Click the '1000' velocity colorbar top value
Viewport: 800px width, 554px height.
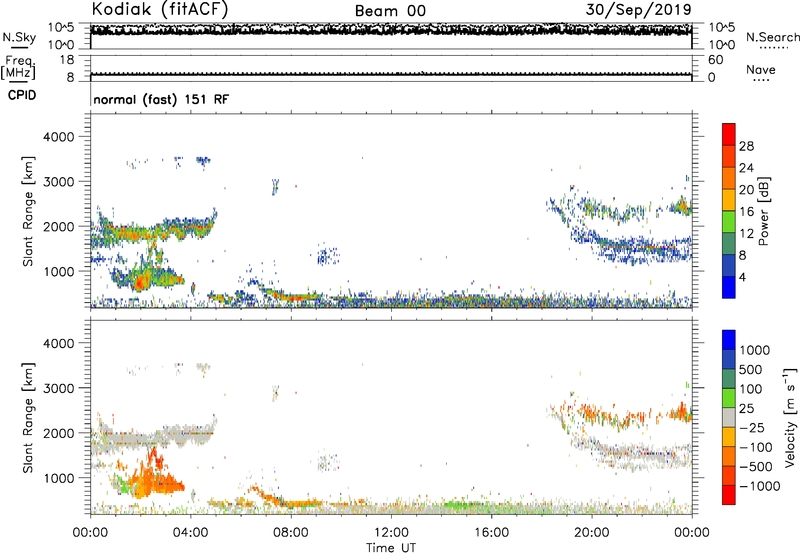[755, 350]
